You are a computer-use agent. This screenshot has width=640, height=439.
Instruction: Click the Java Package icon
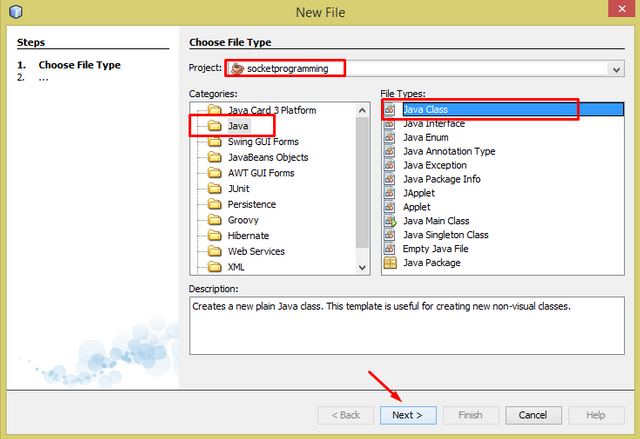click(x=390, y=262)
